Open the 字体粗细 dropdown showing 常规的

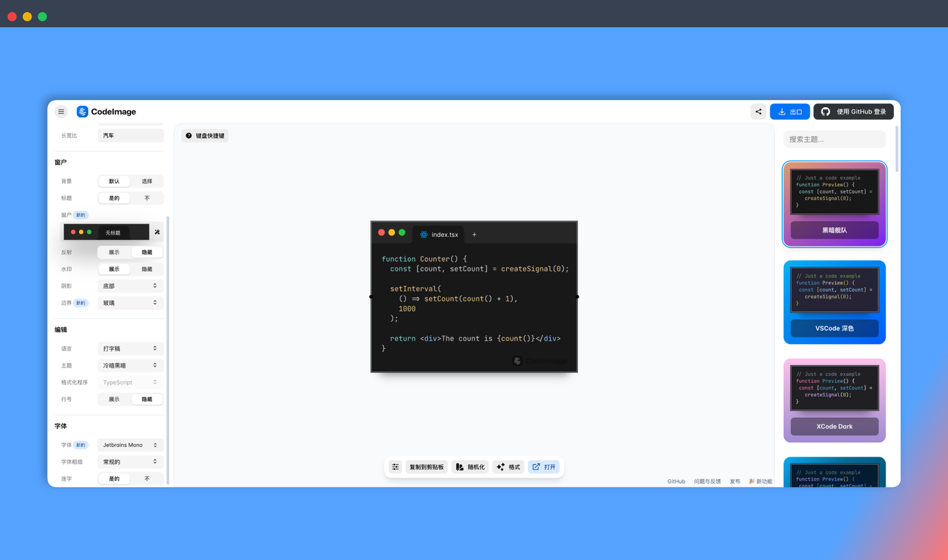(x=130, y=462)
